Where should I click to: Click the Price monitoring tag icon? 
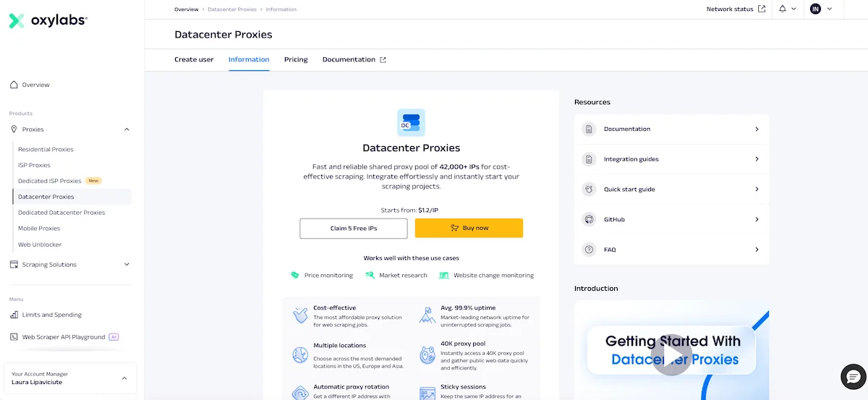[294, 275]
